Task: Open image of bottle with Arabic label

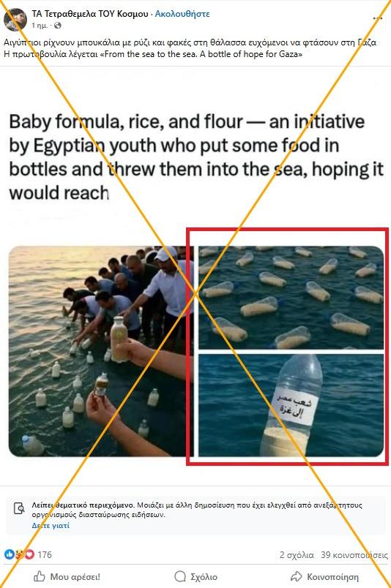Action: [x=291, y=405]
